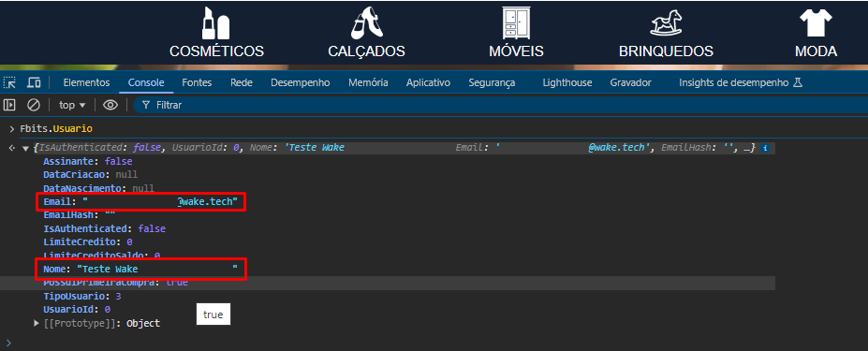This screenshot has width=868, height=351.
Task: Click the flask icon beside Insights de desempenho
Action: (797, 82)
